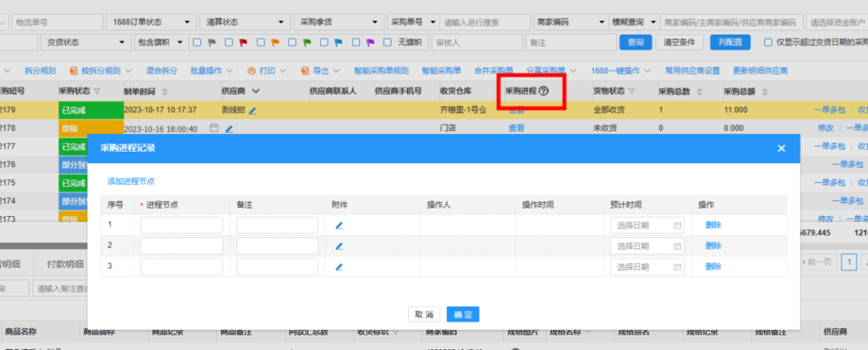This screenshot has width=868, height=350.
Task: Tick the orange flag checkbox
Action: (260, 42)
